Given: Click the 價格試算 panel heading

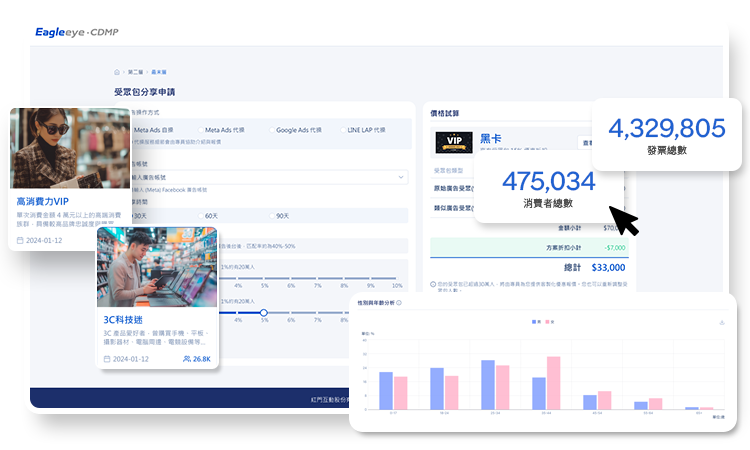Looking at the screenshot, I should tap(444, 113).
